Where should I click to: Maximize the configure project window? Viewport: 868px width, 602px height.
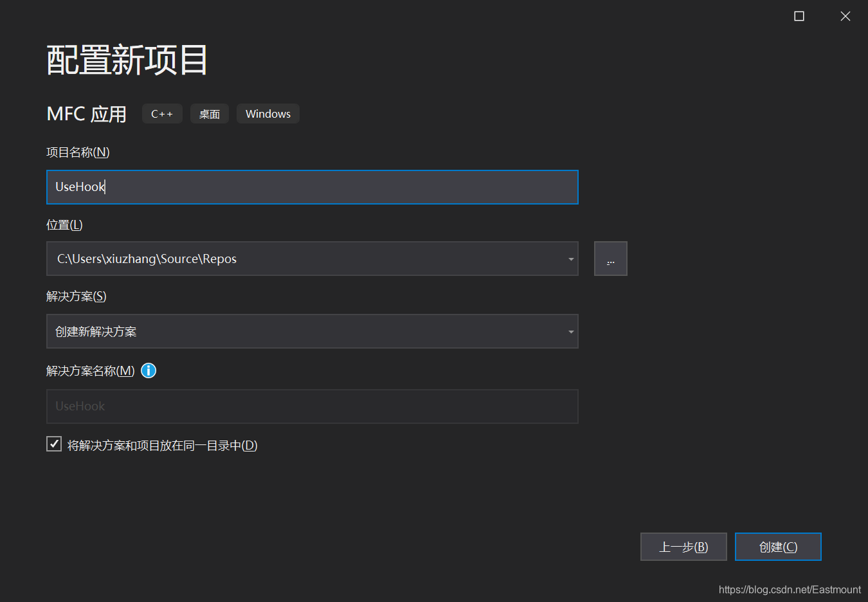click(799, 16)
